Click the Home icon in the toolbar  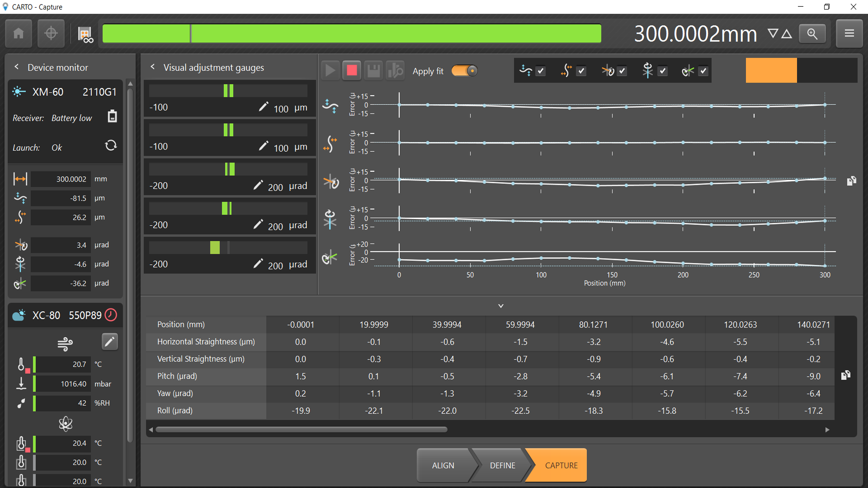click(19, 33)
